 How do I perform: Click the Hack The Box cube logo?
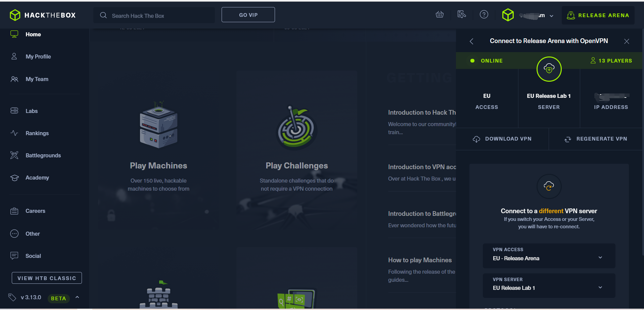tap(15, 15)
